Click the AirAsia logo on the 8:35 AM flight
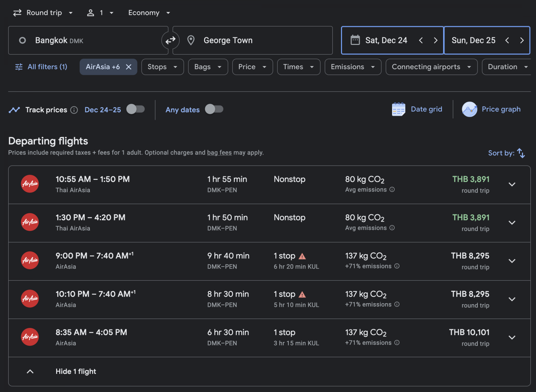 pyautogui.click(x=30, y=337)
